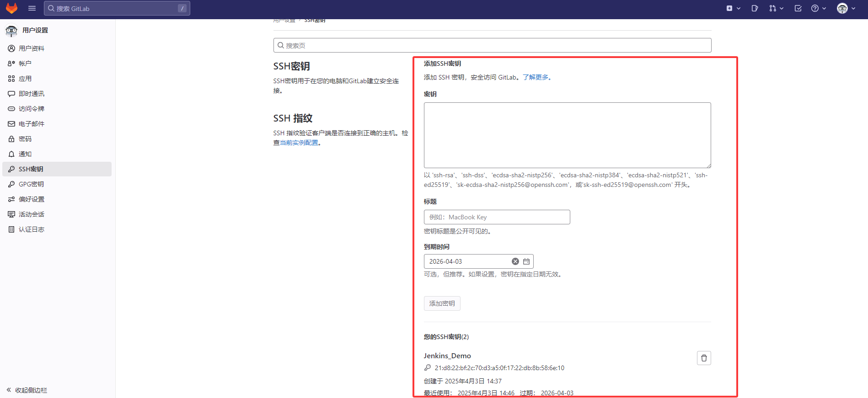868x398 pixels.
Task: Follow the 当前实例配置 link
Action: coord(299,143)
